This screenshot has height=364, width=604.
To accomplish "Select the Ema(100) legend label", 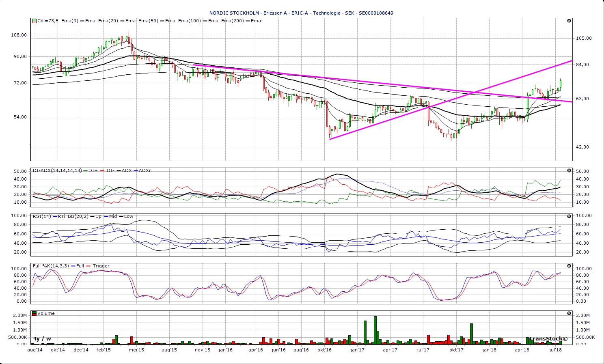I will (x=190, y=21).
